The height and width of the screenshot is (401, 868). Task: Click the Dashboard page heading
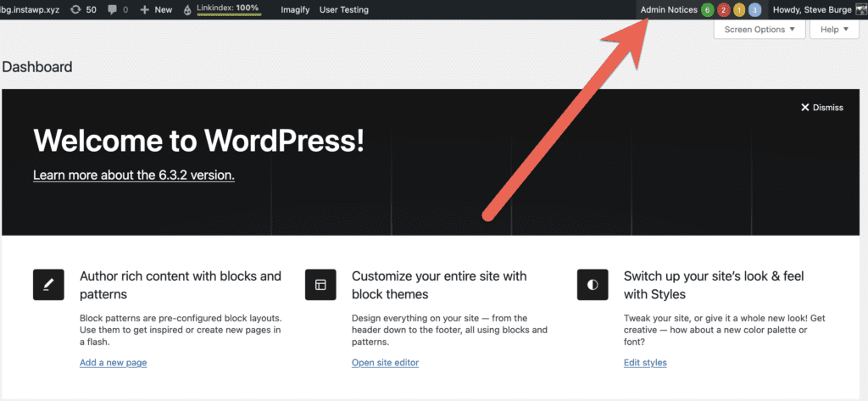pyautogui.click(x=37, y=68)
